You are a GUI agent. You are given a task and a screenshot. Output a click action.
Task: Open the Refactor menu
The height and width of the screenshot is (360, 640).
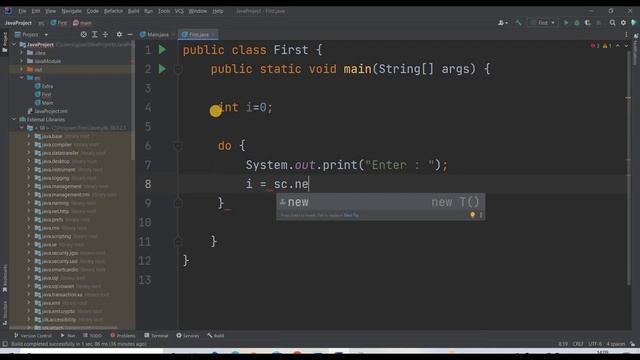(x=113, y=11)
